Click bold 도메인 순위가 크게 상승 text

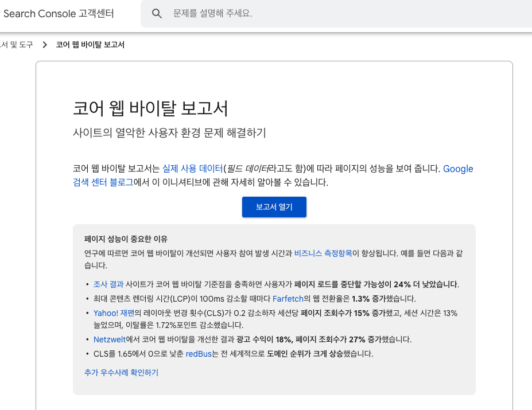click(305, 354)
